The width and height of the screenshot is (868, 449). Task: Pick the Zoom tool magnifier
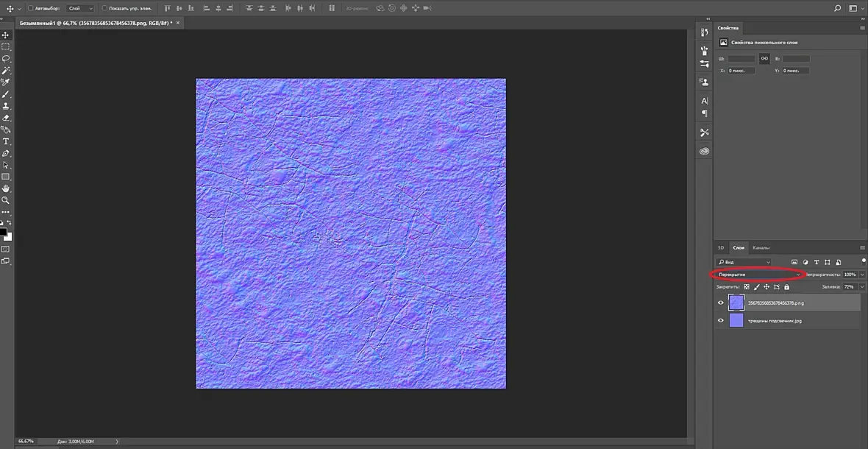(x=6, y=200)
